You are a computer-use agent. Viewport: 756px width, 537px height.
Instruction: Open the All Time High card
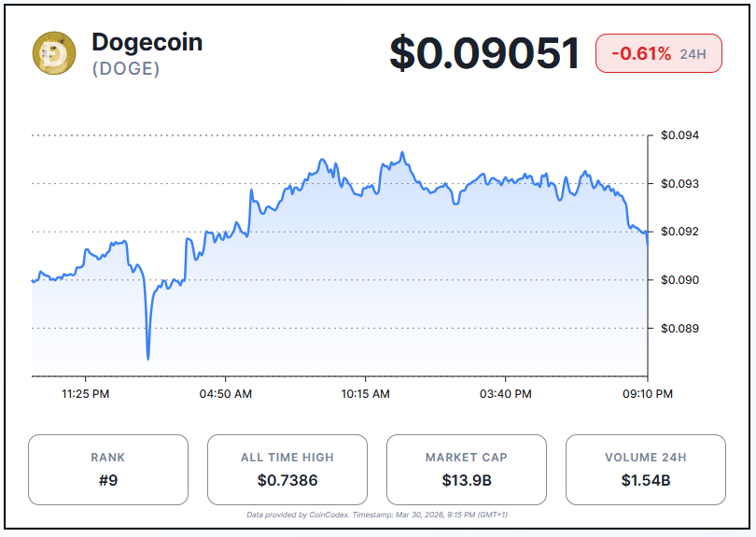287,470
